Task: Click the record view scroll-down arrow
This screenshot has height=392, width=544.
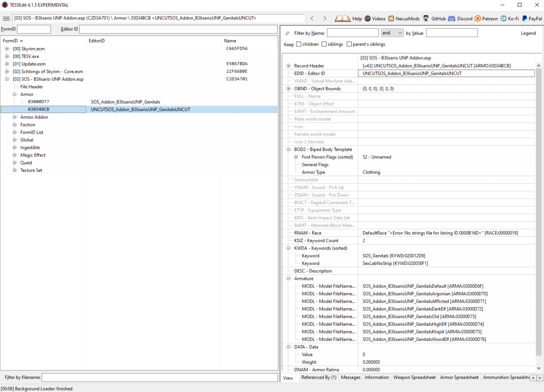Action: (x=539, y=368)
